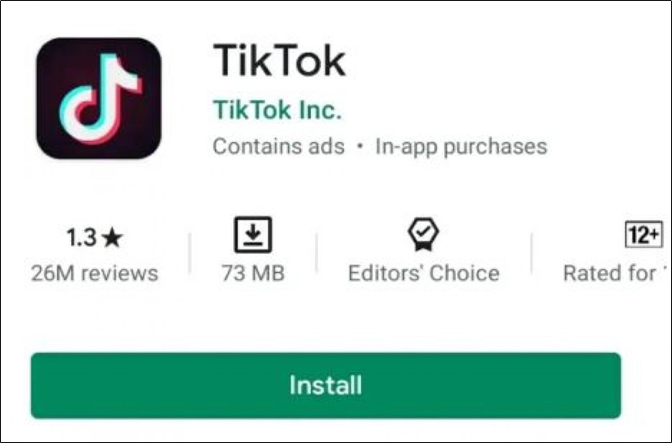Click the 73 MB size label
This screenshot has height=443, width=672.
[x=253, y=273]
